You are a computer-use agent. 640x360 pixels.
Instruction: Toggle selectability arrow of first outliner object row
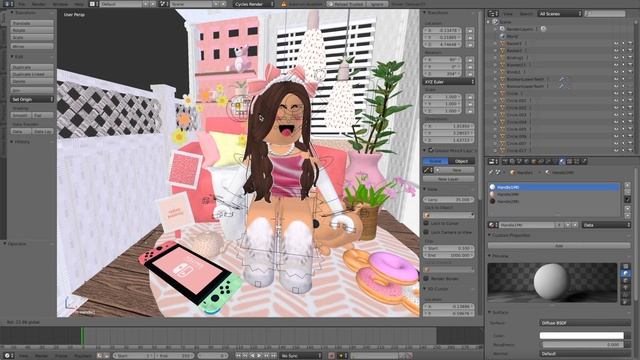[623, 43]
